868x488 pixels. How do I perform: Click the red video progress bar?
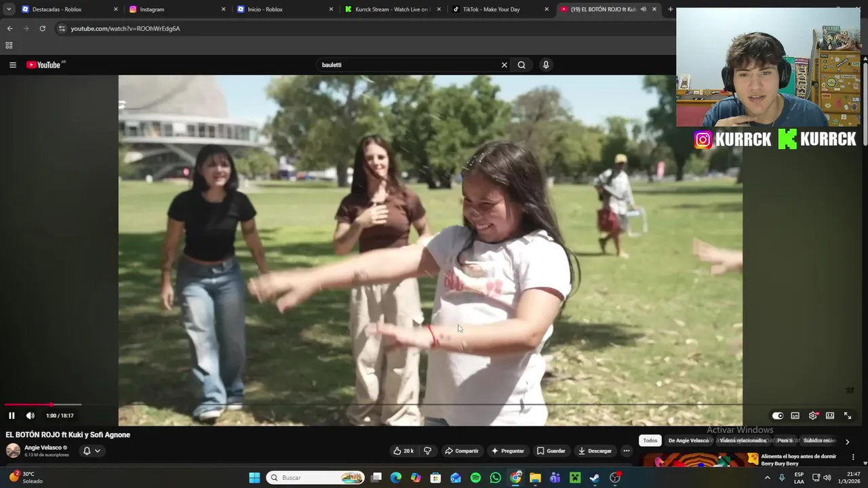pos(27,405)
